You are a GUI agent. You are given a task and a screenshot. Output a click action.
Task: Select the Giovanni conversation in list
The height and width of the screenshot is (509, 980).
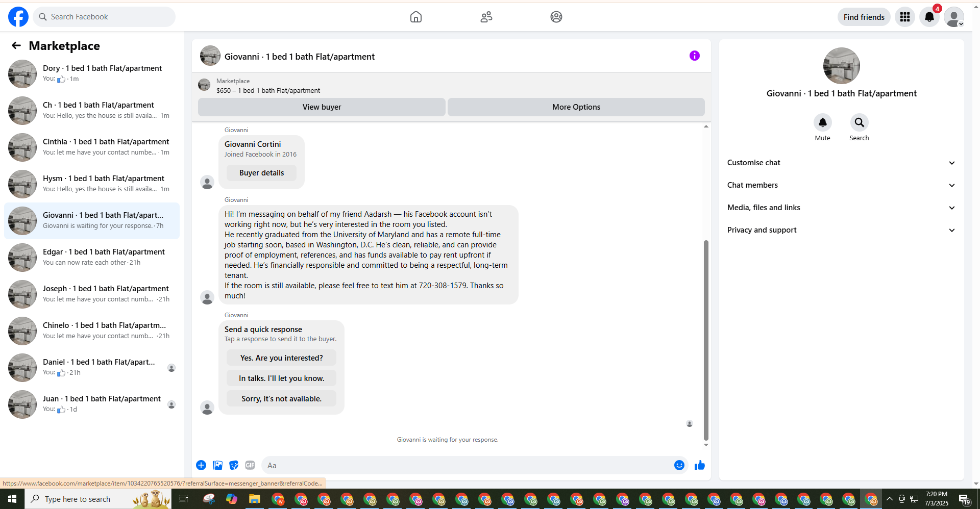coord(92,221)
